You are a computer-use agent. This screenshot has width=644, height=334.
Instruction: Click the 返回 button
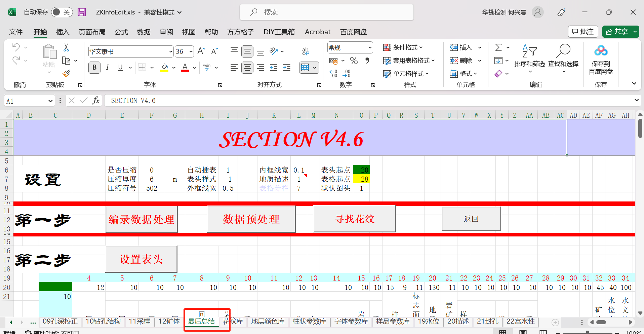click(471, 219)
